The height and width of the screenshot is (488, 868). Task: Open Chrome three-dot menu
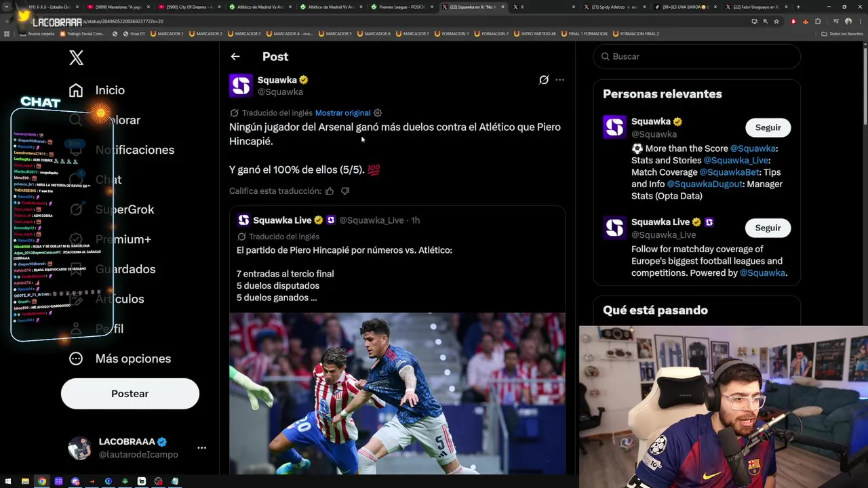[x=861, y=21]
